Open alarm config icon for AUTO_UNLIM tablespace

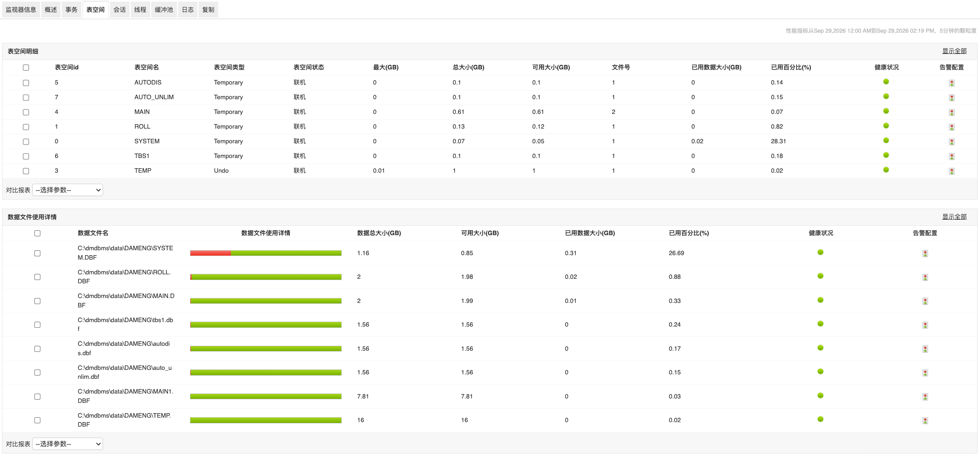pyautogui.click(x=951, y=98)
